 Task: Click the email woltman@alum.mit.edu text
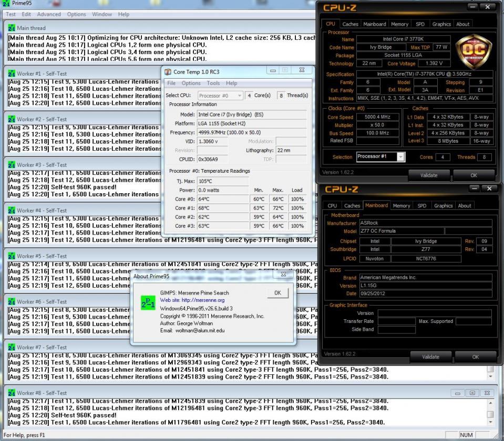(x=200, y=331)
